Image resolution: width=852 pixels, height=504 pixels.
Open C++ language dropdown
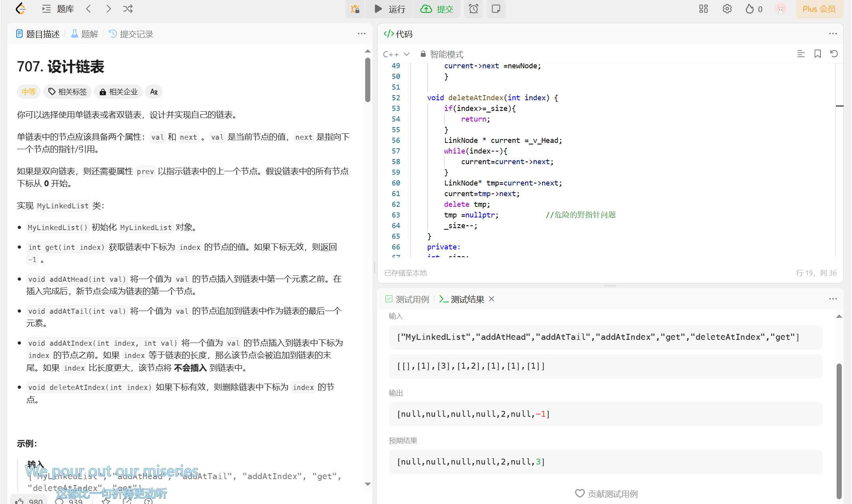point(396,54)
